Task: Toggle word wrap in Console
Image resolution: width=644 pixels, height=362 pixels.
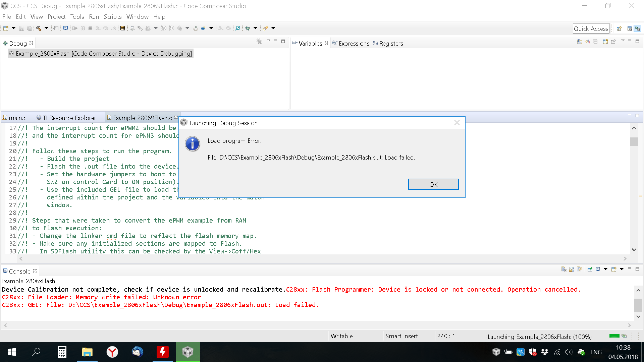Action: click(579, 269)
